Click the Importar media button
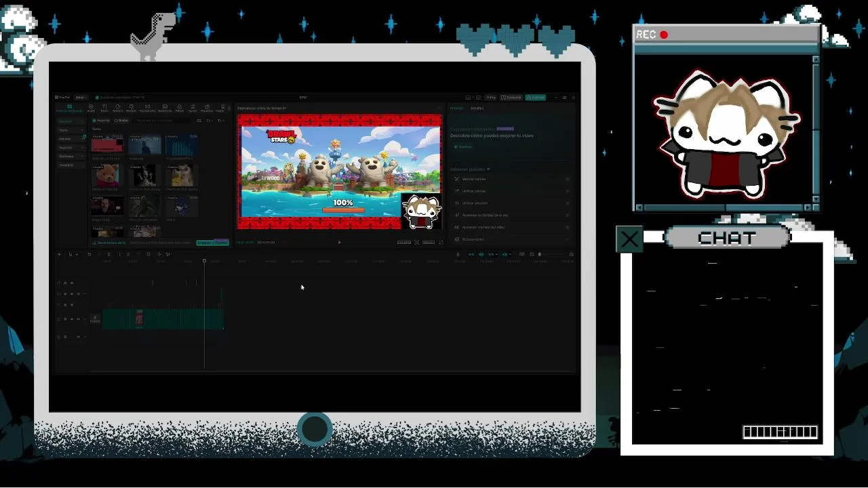This screenshot has width=868, height=488. tap(102, 121)
